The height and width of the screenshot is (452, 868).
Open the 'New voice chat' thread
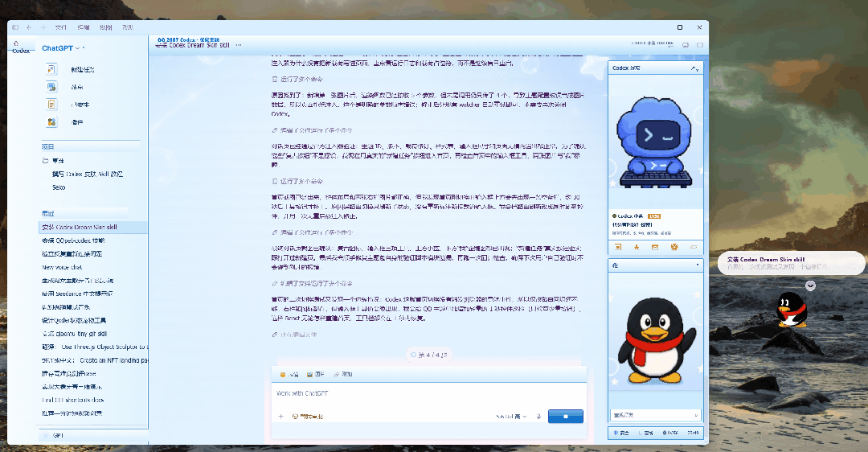(x=62, y=267)
